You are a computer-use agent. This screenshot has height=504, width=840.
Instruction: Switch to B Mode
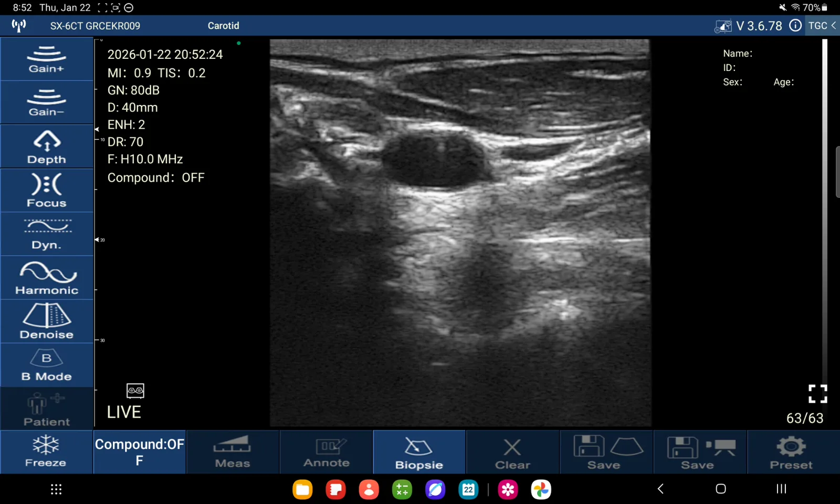point(47,365)
